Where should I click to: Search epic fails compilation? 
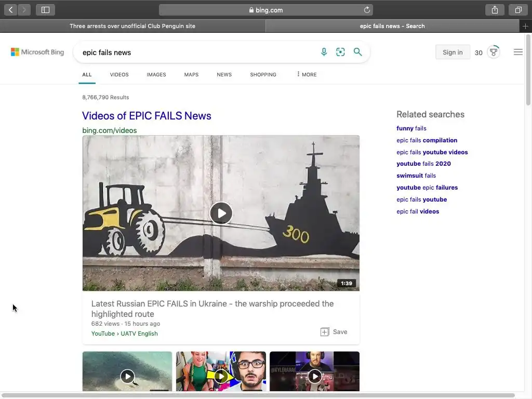[427, 140]
